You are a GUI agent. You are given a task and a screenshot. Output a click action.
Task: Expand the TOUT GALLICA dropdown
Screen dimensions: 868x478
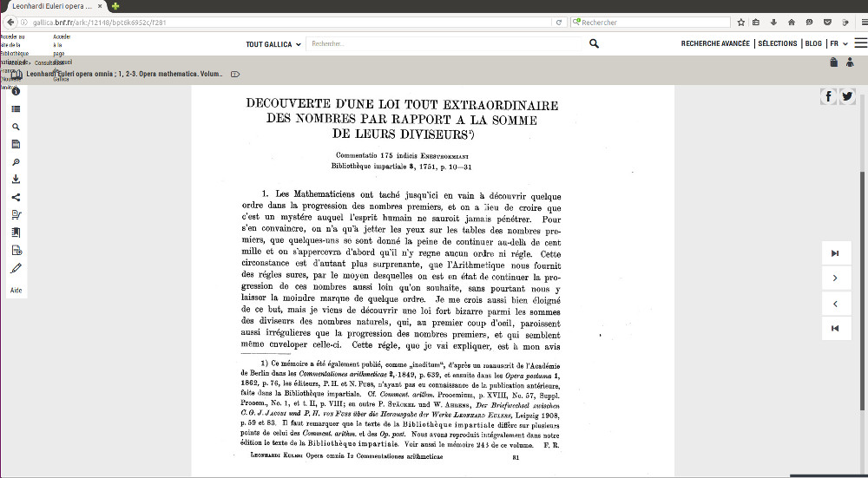(273, 44)
